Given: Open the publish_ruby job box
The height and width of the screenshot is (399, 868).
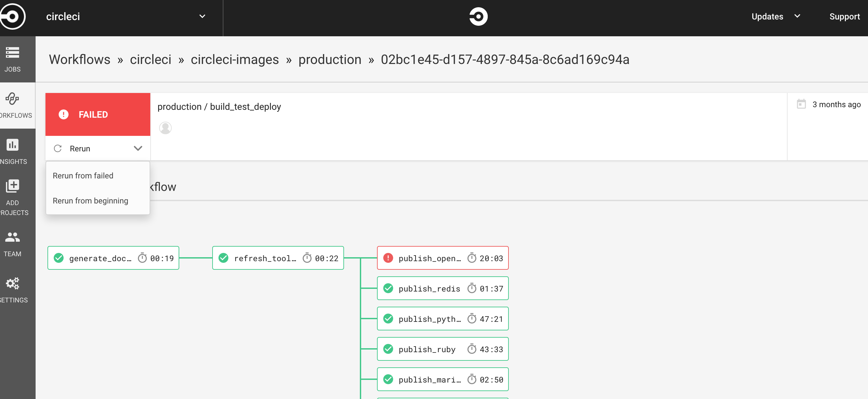Looking at the screenshot, I should coord(443,349).
